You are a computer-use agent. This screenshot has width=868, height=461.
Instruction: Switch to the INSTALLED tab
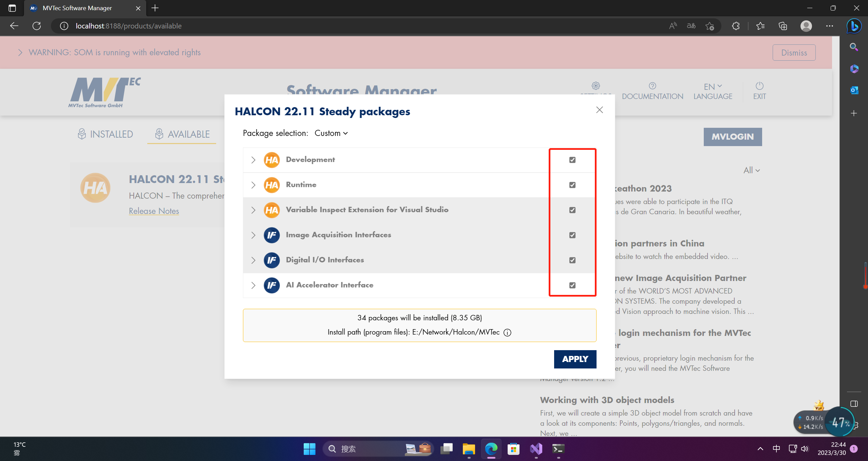105,134
